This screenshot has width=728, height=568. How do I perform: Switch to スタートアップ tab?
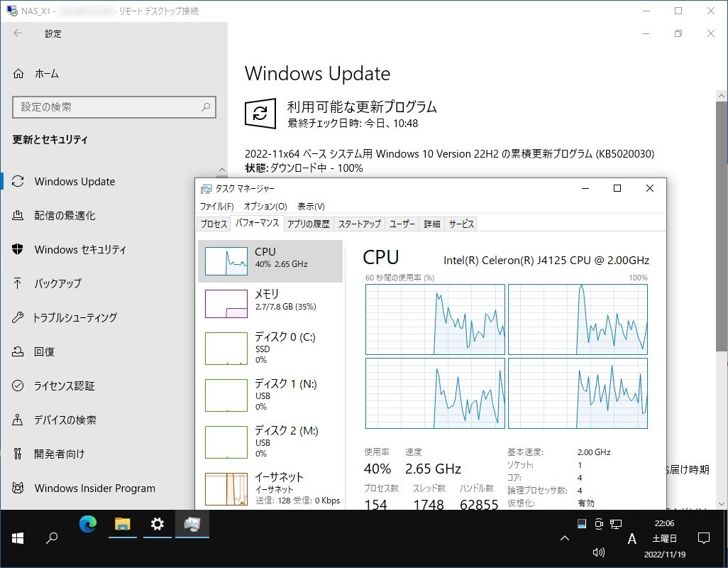tap(359, 224)
